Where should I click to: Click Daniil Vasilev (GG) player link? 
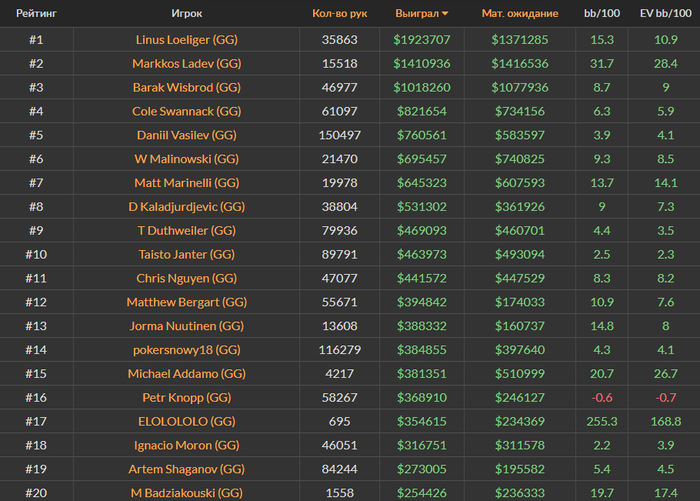[187, 135]
